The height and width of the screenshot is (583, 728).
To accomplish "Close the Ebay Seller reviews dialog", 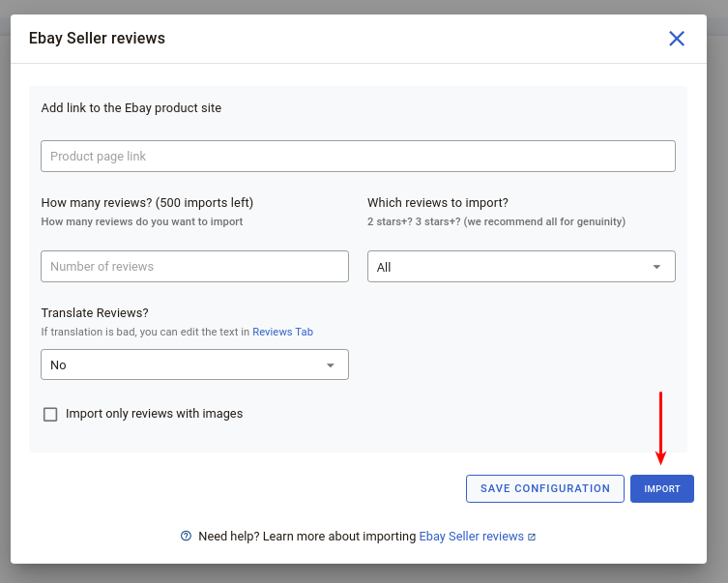I will pyautogui.click(x=677, y=39).
